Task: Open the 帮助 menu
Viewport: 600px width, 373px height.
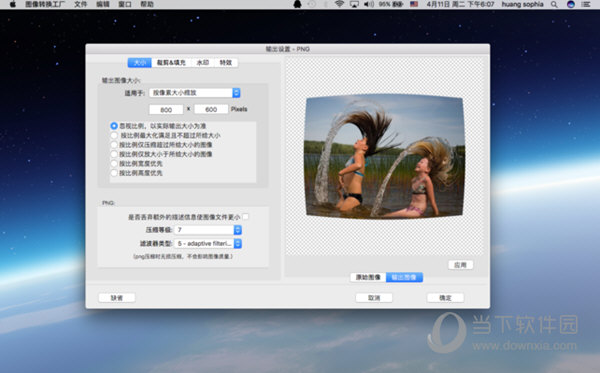Action: tap(147, 4)
